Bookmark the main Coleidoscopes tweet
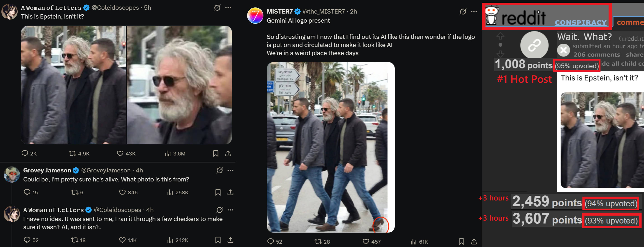 click(x=215, y=153)
